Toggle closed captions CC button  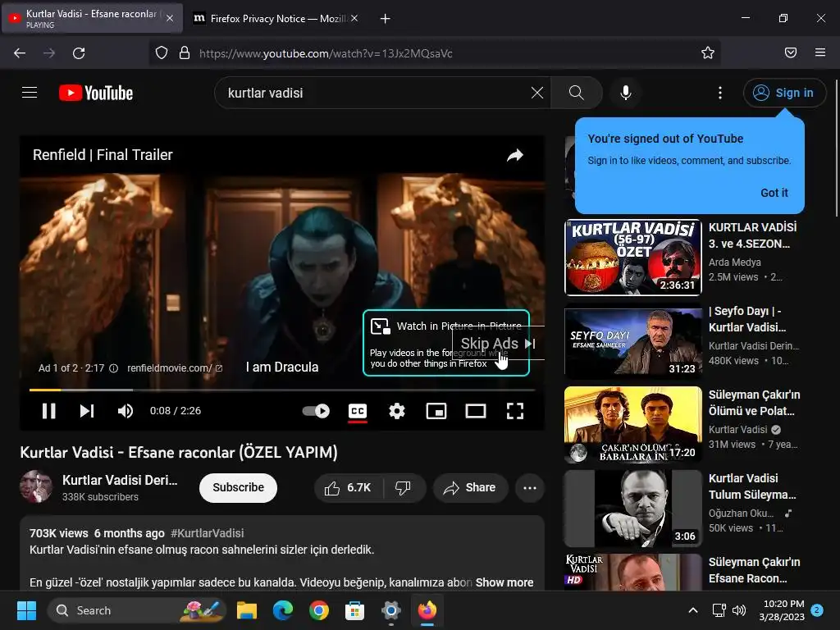[x=358, y=411]
